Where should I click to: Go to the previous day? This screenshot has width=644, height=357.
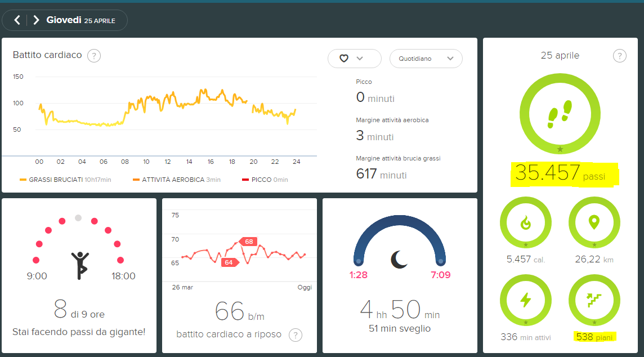tap(17, 20)
